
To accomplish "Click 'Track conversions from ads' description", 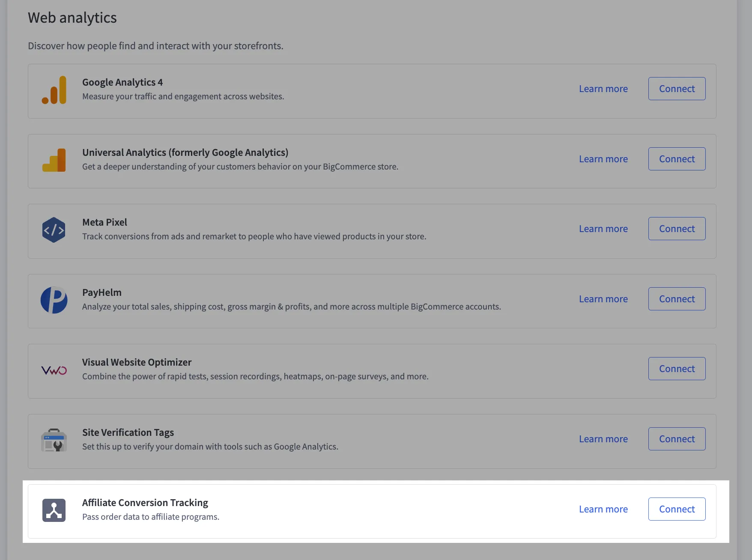I will pos(254,236).
